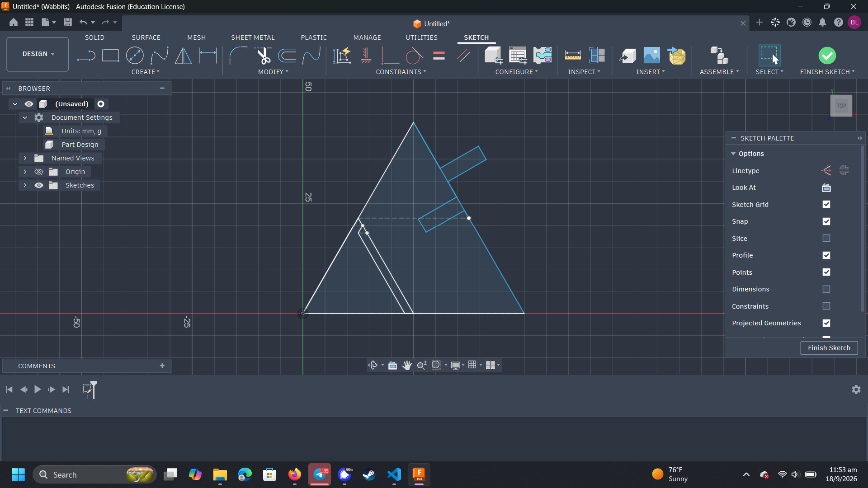Viewport: 868px width, 488px height.
Task: Collapse the Options section in Sketch Palette
Action: (x=733, y=154)
